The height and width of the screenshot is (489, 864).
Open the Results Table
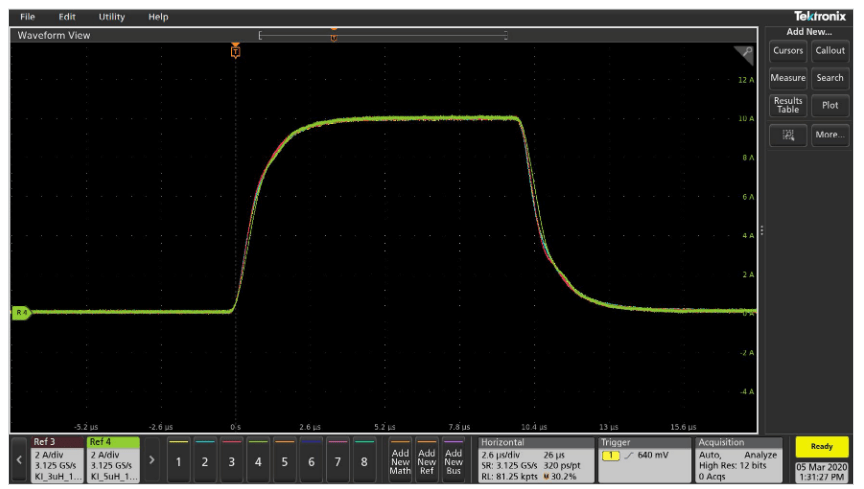click(x=787, y=105)
